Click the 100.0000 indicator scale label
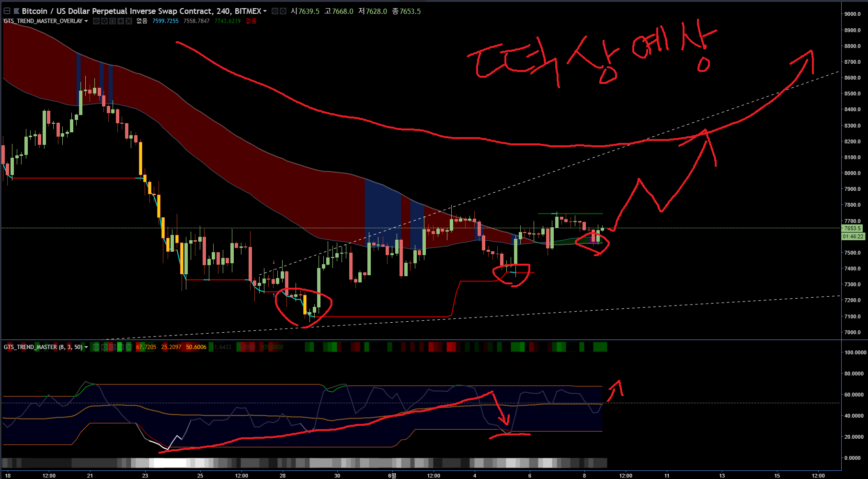 (855, 352)
